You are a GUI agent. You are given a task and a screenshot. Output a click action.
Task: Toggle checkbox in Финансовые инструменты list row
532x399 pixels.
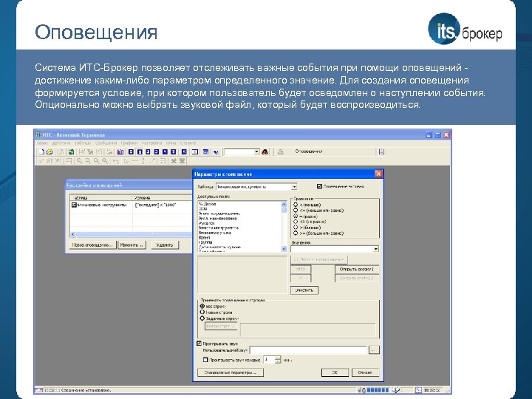click(x=74, y=205)
